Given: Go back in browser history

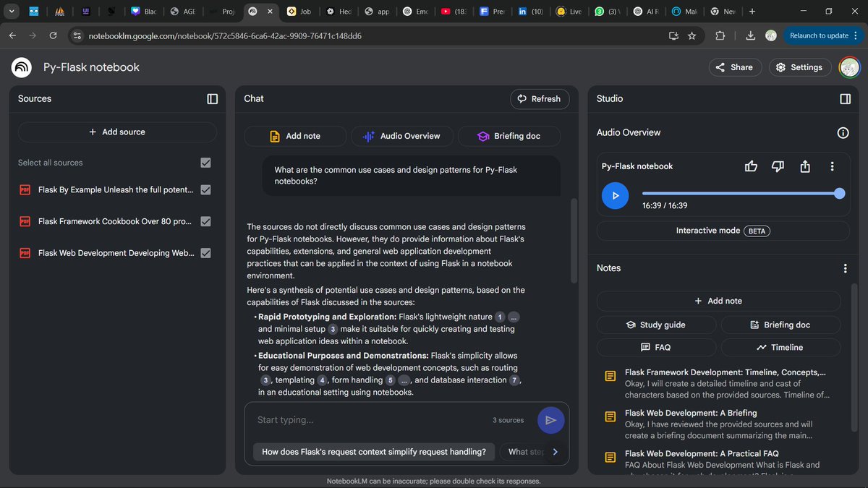Looking at the screenshot, I should click(x=12, y=35).
